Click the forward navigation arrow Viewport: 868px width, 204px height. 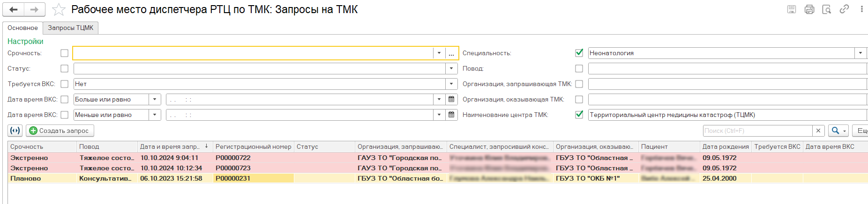[x=34, y=9]
